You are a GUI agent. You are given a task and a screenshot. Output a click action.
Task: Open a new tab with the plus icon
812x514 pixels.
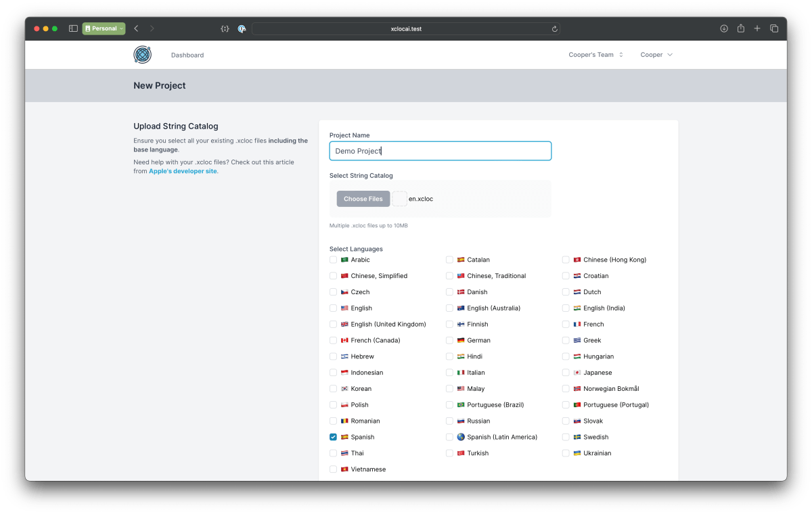tap(757, 28)
